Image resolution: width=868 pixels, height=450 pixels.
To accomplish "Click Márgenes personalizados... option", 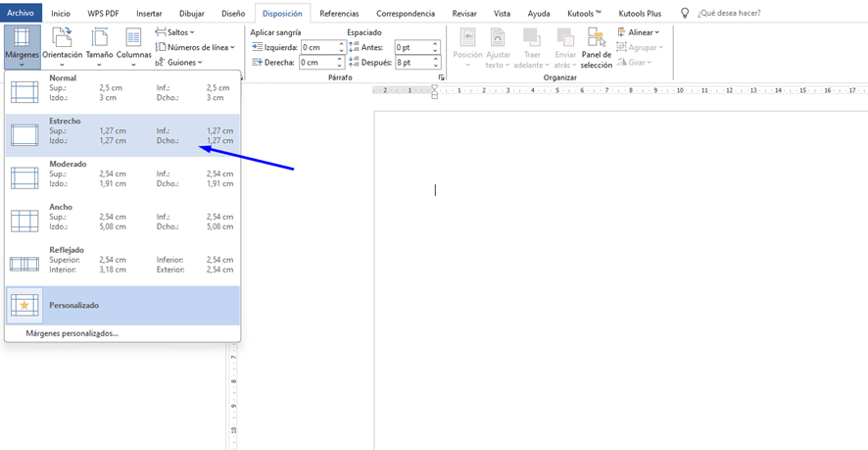I will (x=72, y=333).
